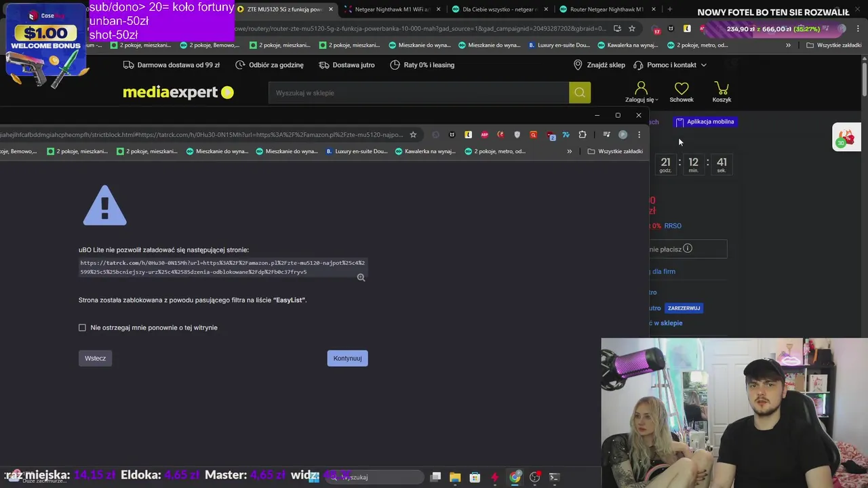The image size is (868, 488).
Task: Tick 'Nie ostrzegaj mnie ponownie' checkbox
Action: click(x=82, y=327)
